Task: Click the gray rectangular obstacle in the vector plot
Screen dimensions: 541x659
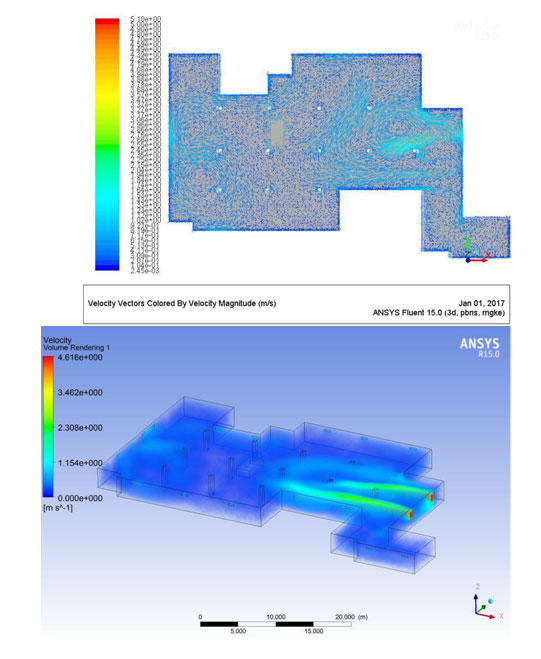Action: tap(277, 133)
